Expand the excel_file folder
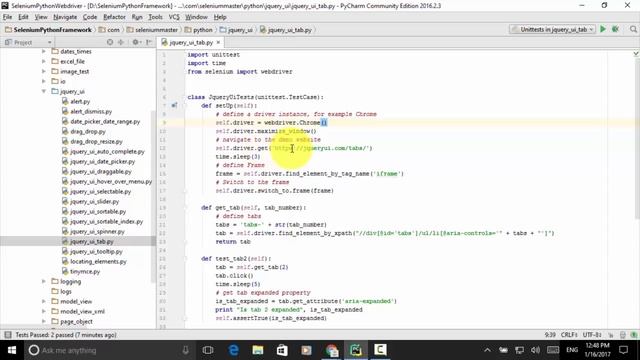 click(x=44, y=61)
